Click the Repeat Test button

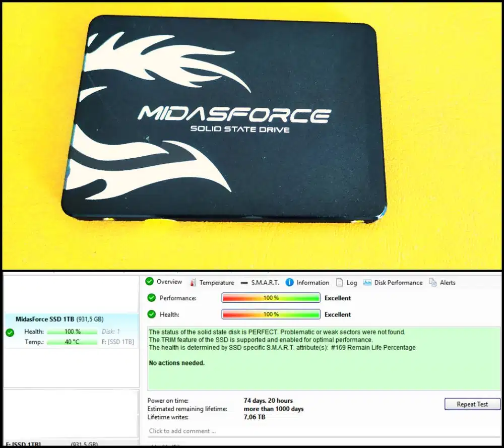(x=472, y=404)
